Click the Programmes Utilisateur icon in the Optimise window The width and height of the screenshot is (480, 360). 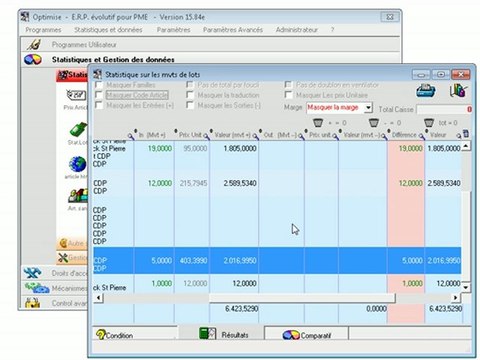[x=34, y=44]
